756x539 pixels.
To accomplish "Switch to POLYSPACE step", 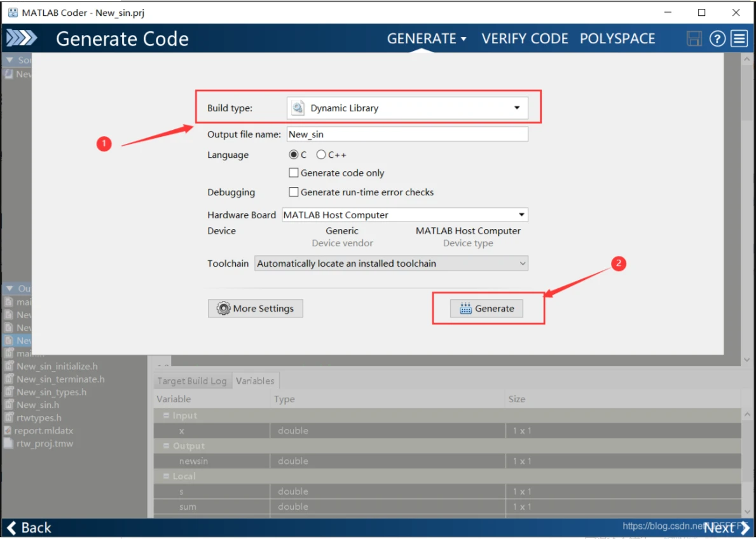I will [617, 39].
